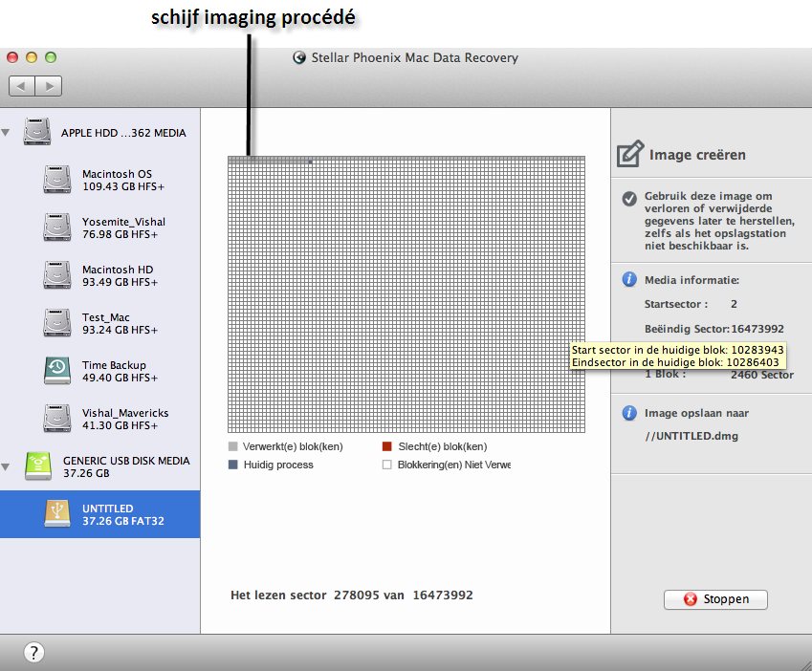Click the Slecht(e) blok(ken) legend label

[x=443, y=446]
